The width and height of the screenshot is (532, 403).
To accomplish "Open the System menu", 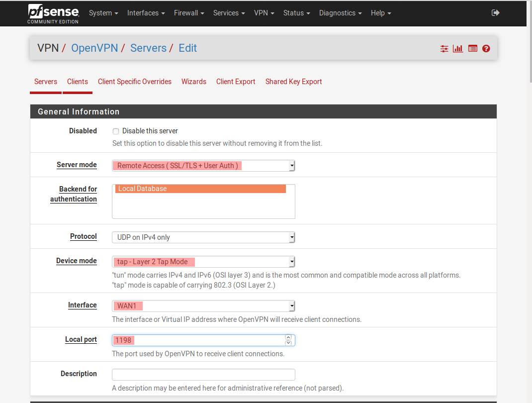I will point(103,13).
